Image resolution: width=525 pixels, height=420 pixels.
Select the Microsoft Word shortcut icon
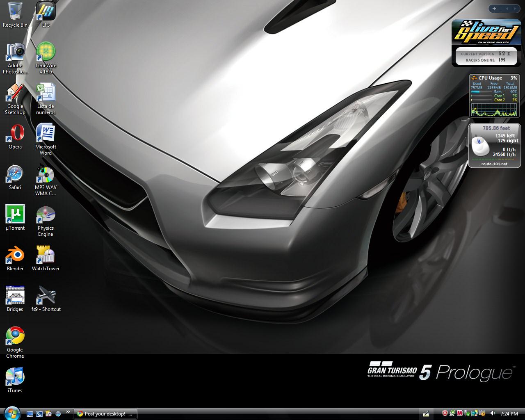tap(46, 139)
